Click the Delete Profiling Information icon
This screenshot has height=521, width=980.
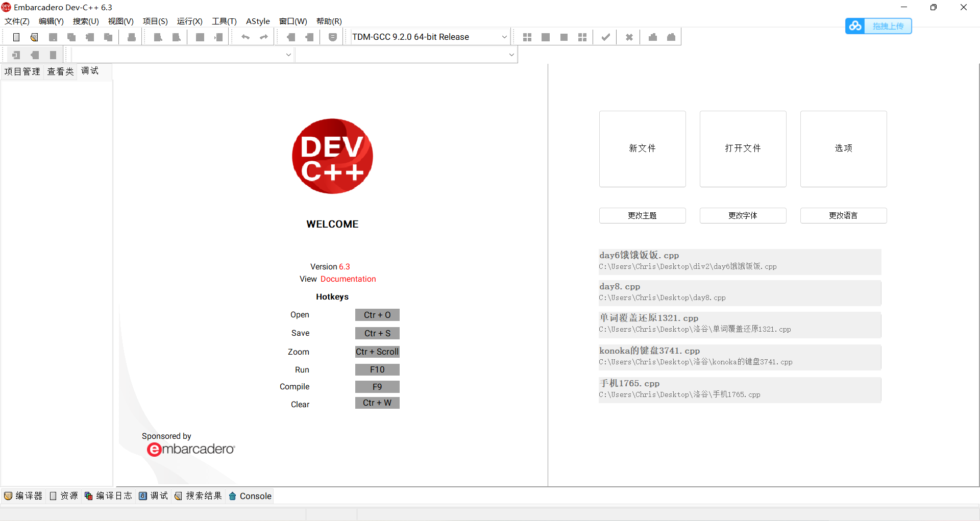pos(671,37)
